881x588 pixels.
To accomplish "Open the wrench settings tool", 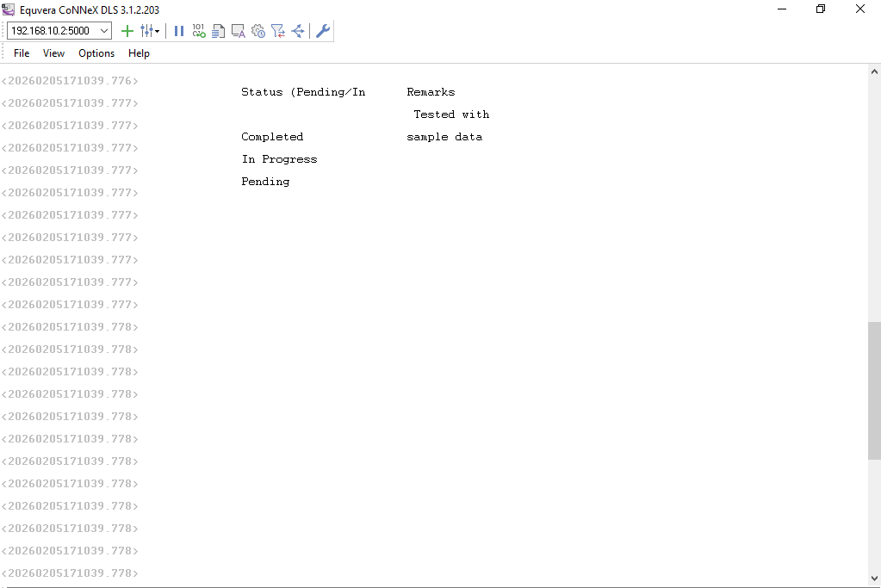I will [x=323, y=31].
